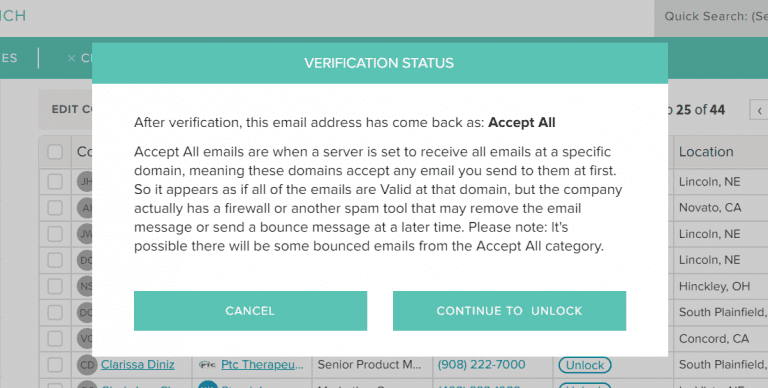Click Continue to Unlock button

click(509, 311)
